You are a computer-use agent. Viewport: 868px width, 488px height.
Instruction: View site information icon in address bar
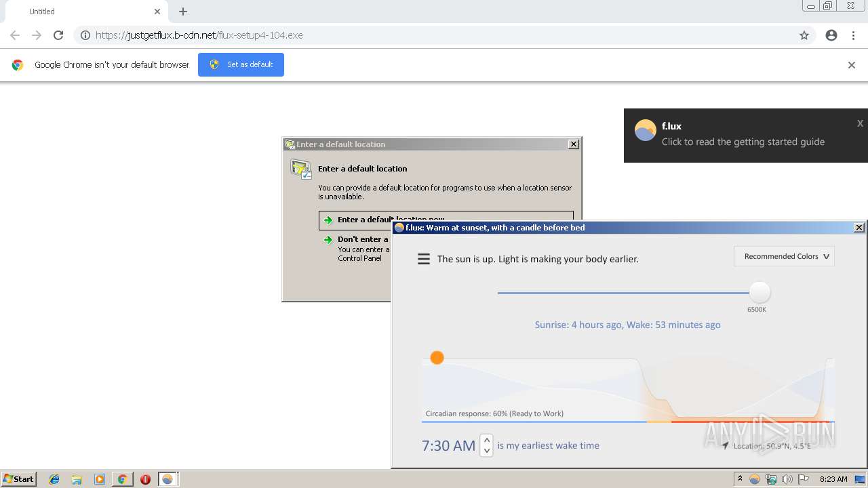(x=85, y=35)
